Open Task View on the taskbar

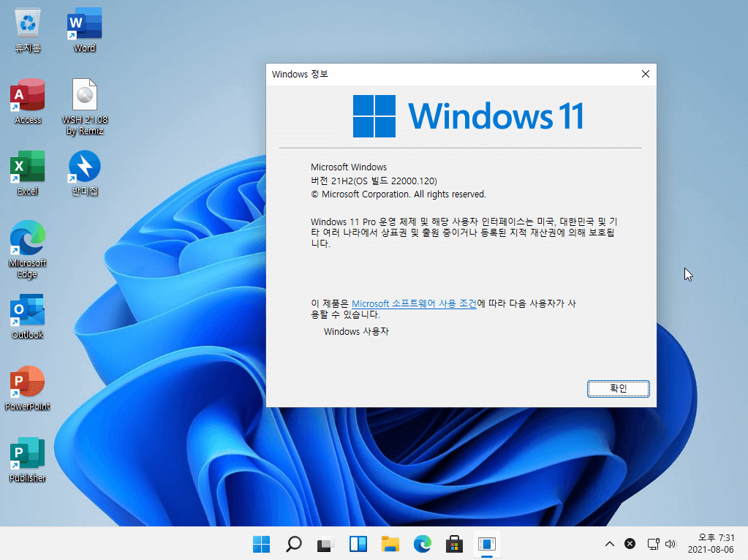pos(325,544)
